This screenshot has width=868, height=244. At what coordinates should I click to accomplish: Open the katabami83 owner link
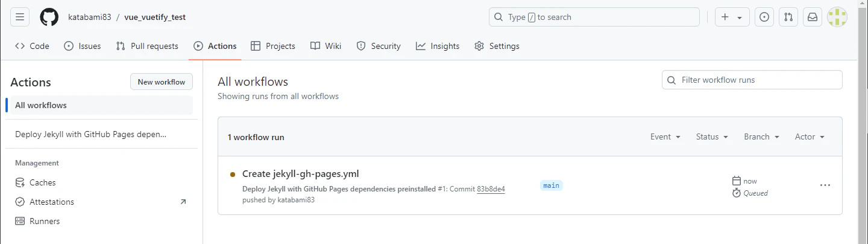point(90,17)
